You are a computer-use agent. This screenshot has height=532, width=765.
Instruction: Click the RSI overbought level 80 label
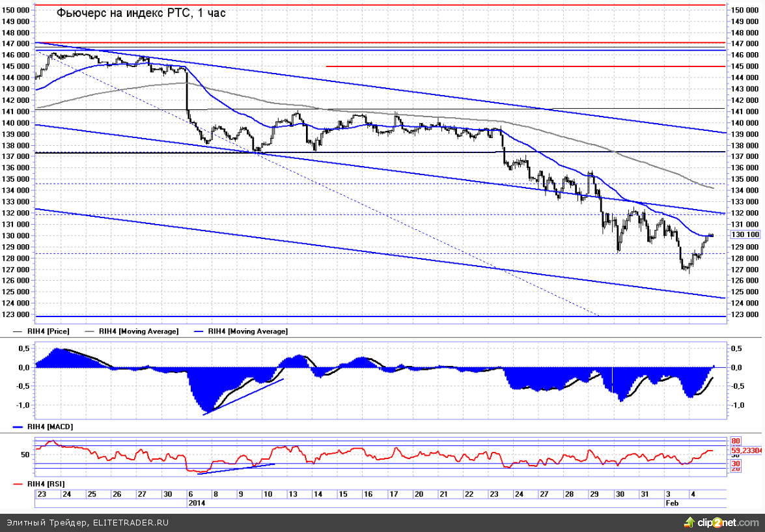736,440
